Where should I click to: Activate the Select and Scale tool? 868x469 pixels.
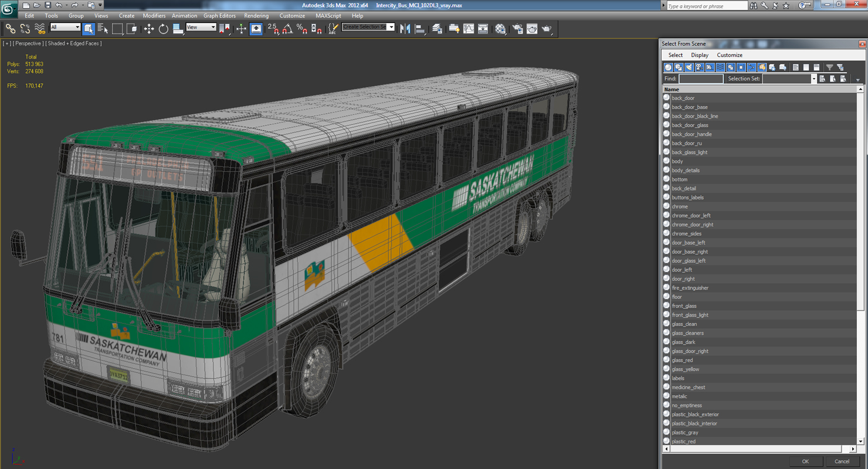[178, 28]
